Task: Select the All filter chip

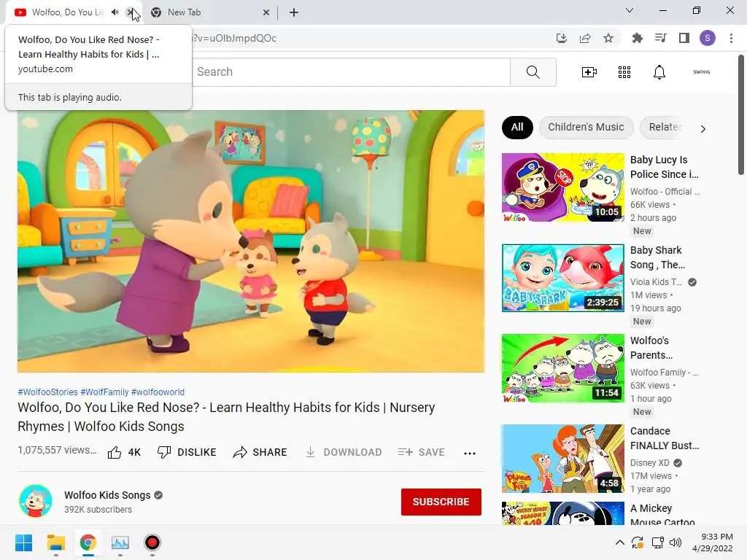Action: [x=517, y=127]
